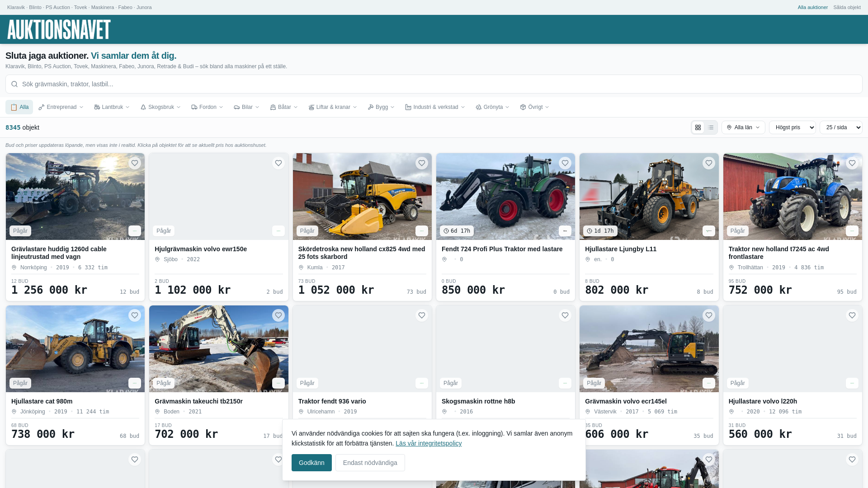
Task: Expand the Båtar category menu
Action: [284, 107]
